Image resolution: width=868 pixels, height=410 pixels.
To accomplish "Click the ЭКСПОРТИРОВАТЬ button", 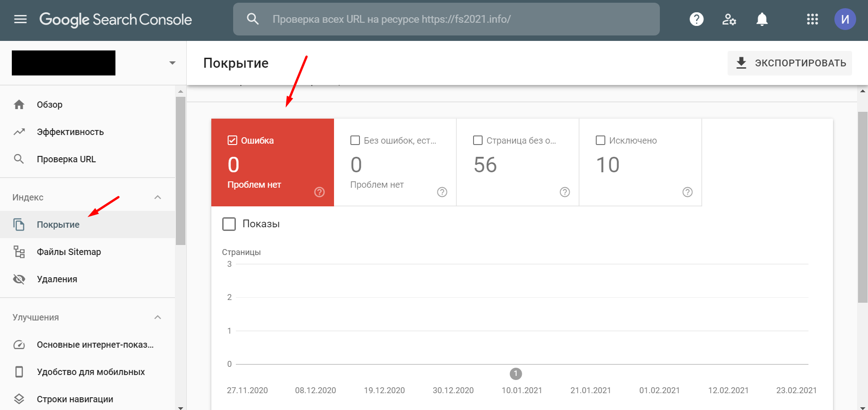I will [789, 63].
